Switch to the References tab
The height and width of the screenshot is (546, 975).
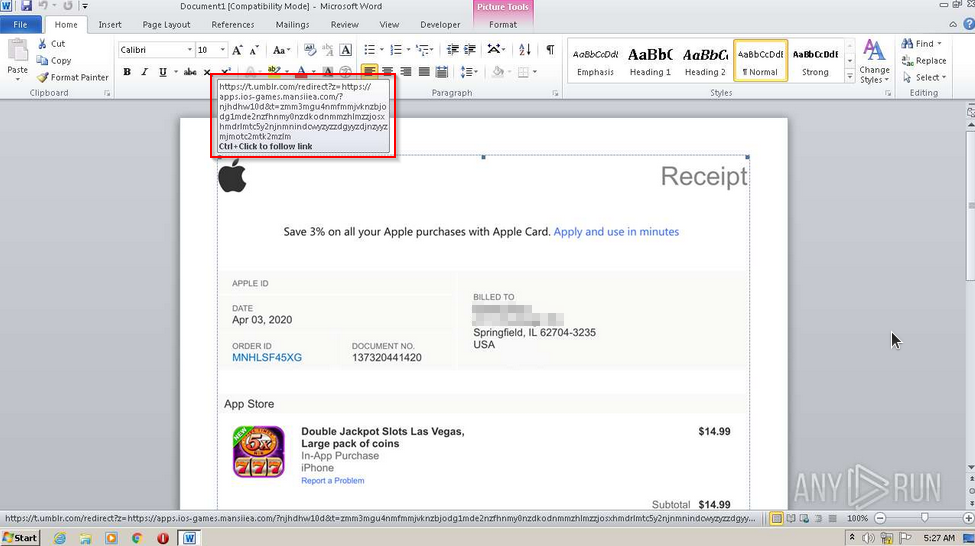(233, 24)
